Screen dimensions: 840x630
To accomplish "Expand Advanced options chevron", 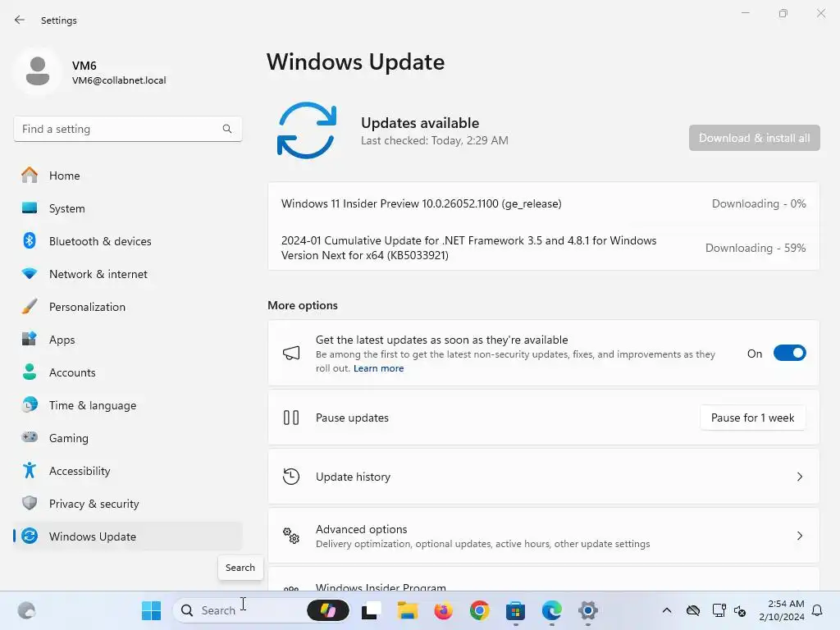I will tap(800, 535).
